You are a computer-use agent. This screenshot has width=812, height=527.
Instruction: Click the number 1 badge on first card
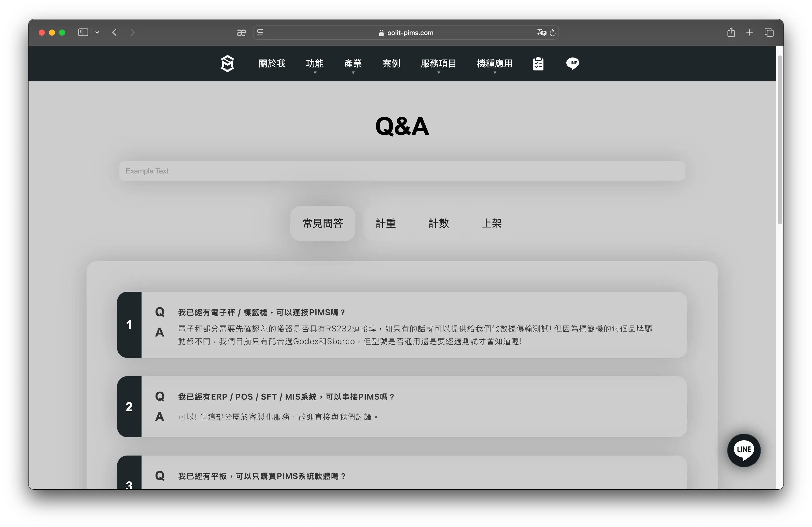129,325
